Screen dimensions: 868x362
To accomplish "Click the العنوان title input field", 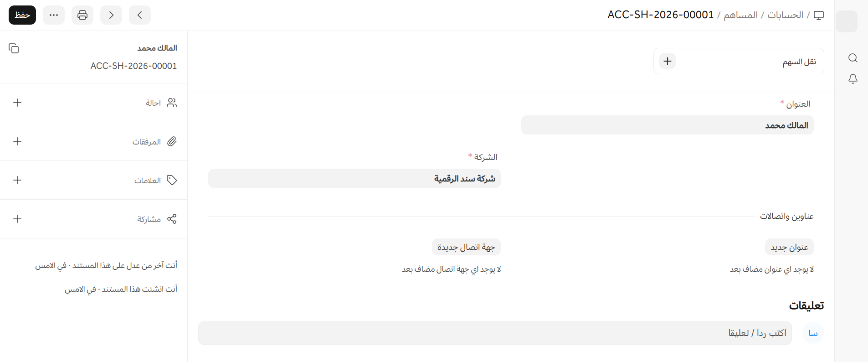I will point(667,125).
